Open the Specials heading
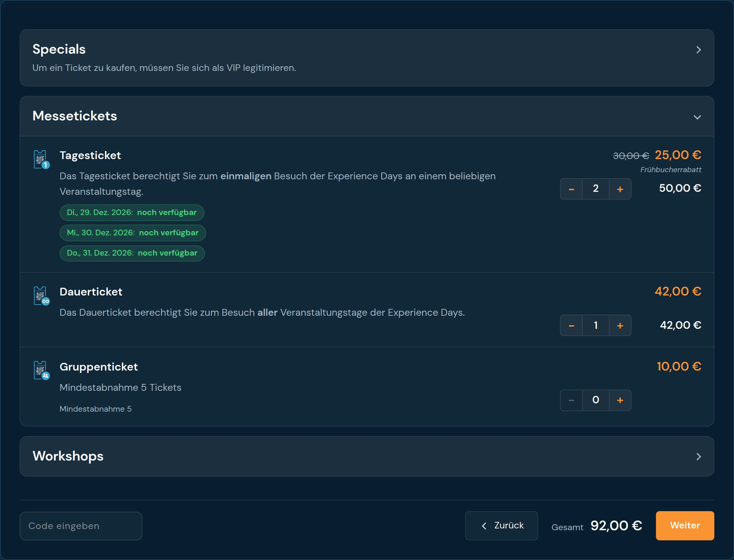 pyautogui.click(x=59, y=49)
